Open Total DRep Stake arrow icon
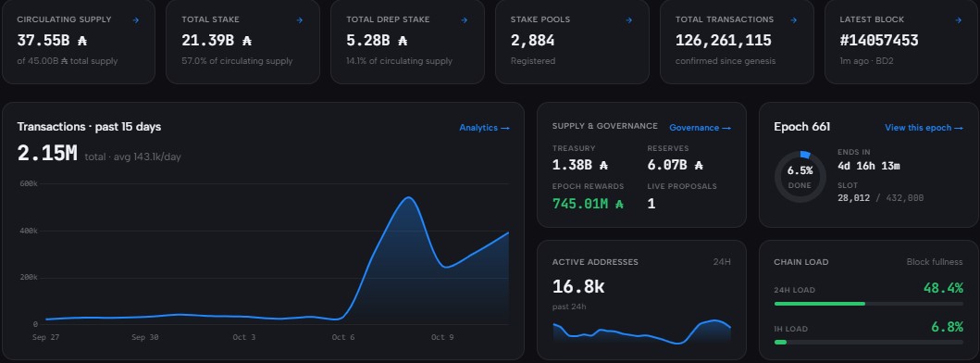The width and height of the screenshot is (980, 363). point(464,20)
